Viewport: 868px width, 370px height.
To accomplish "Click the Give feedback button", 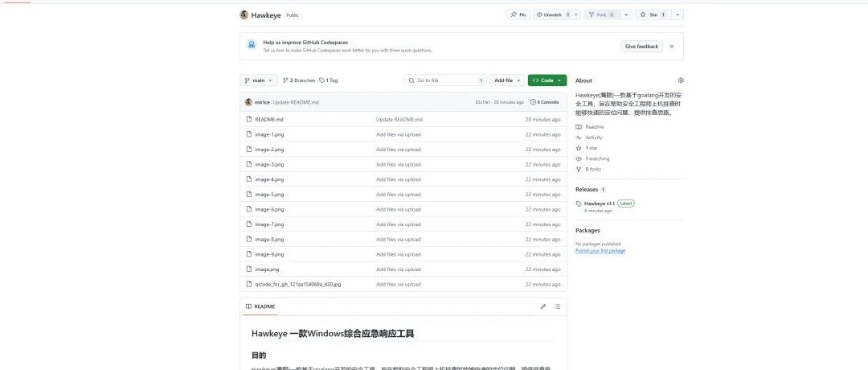I will click(x=641, y=47).
